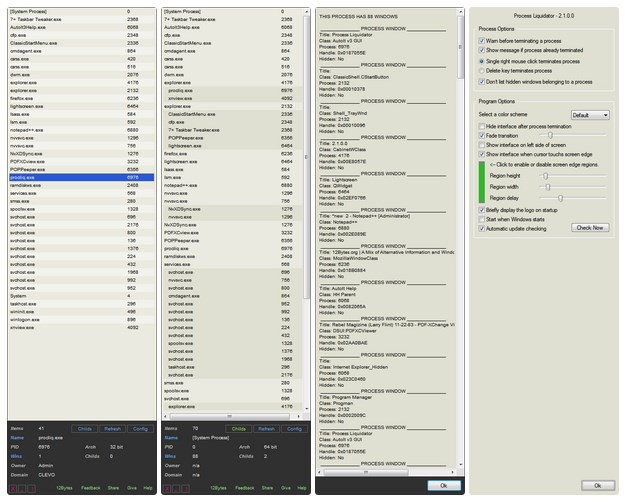This screenshot has width=628, height=502.
Task: Select indented POPPeeper.exe child row in tree list
Action: click(x=233, y=138)
